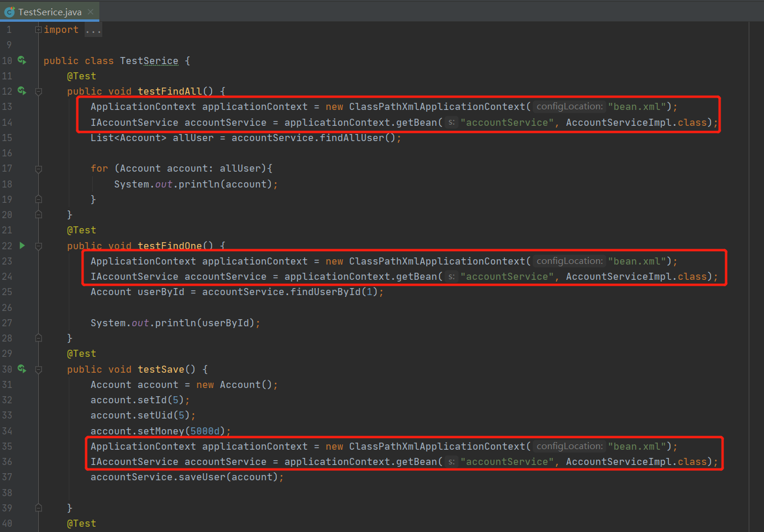Screen dimensions: 764x532
Task: Click fold end marker at line 28
Action: click(38, 338)
